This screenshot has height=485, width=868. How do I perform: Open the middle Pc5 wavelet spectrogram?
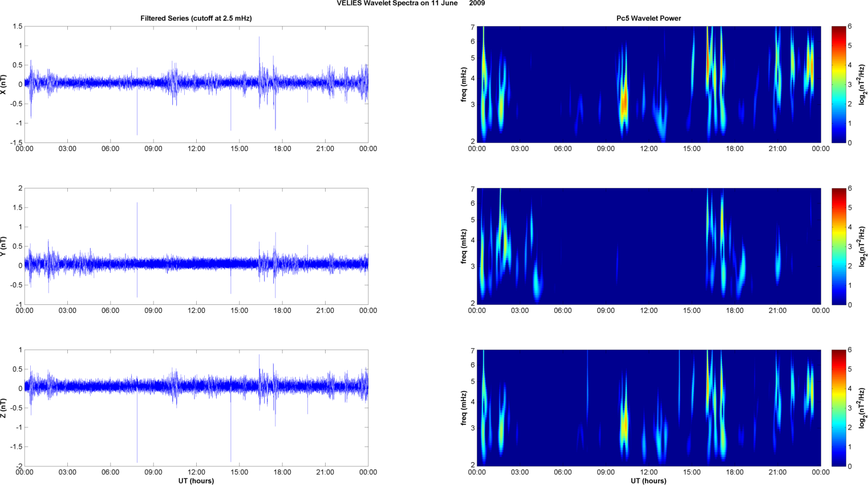(x=648, y=246)
